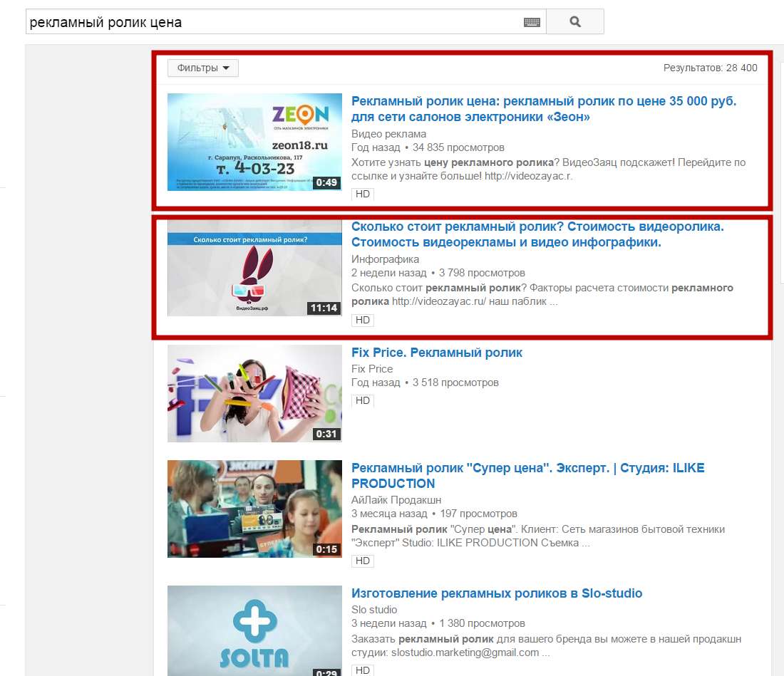This screenshot has height=676, width=784.
Task: Click 'Результатов: 28 400' count text
Action: coord(710,68)
